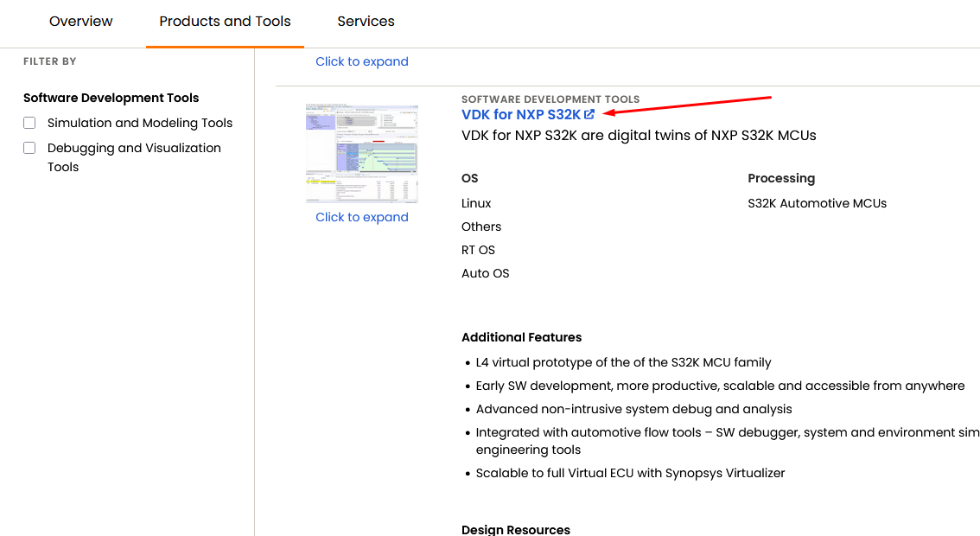Click the Additional Features section heading

521,337
